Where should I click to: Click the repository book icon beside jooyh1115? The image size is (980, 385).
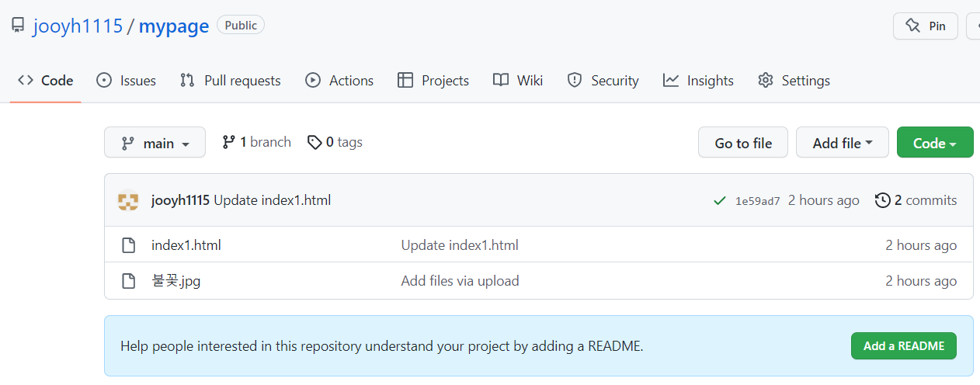(x=17, y=26)
